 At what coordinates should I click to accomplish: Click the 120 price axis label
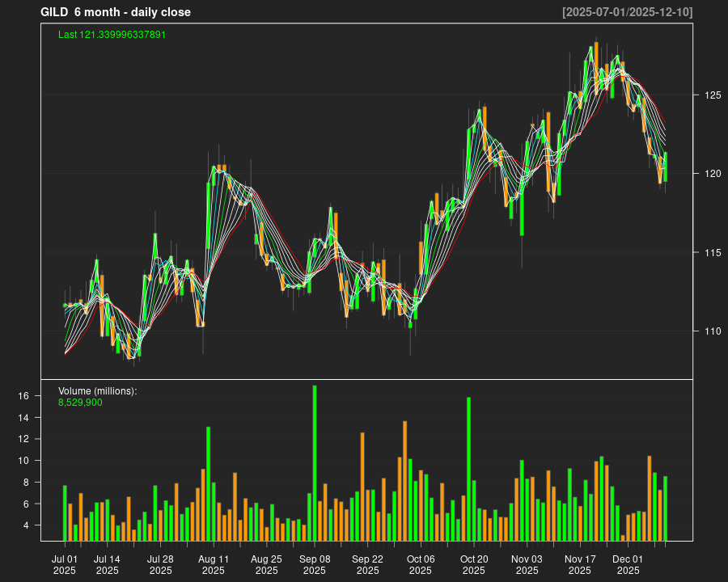(x=711, y=174)
